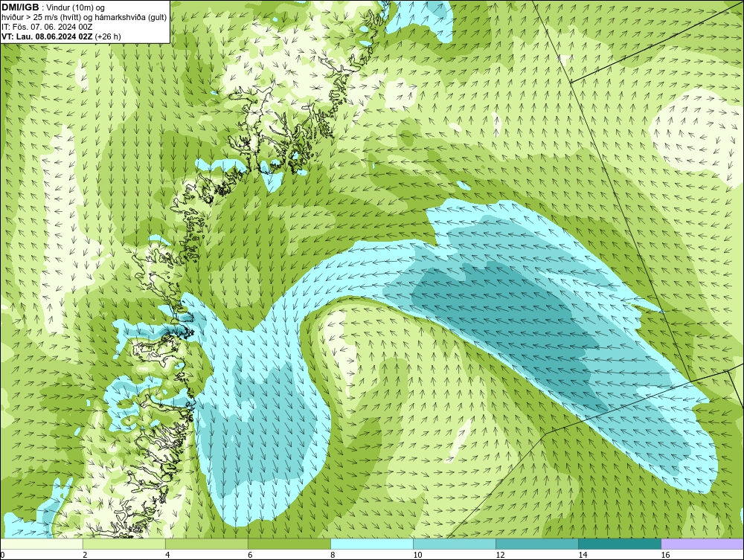This screenshot has height=560, width=744.
Task: Click the 8–10 m/s light cyan legend swatch
Action: point(372,544)
